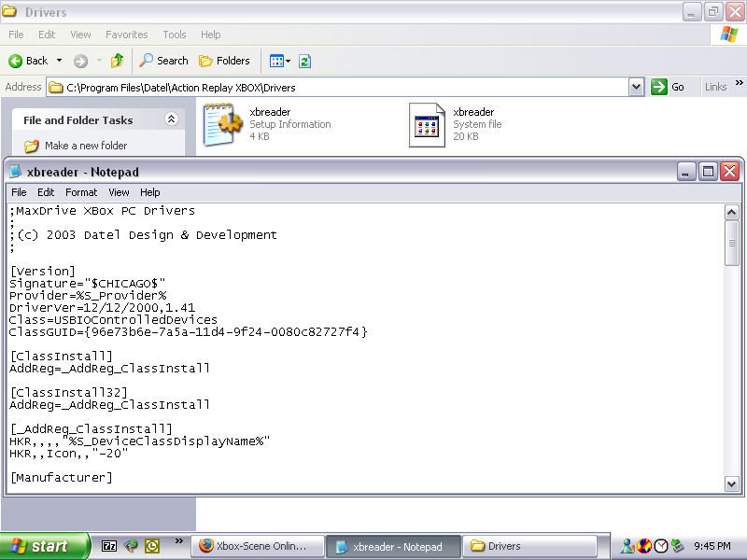This screenshot has width=747, height=560.
Task: Open the Views icon menu
Action: click(279, 61)
